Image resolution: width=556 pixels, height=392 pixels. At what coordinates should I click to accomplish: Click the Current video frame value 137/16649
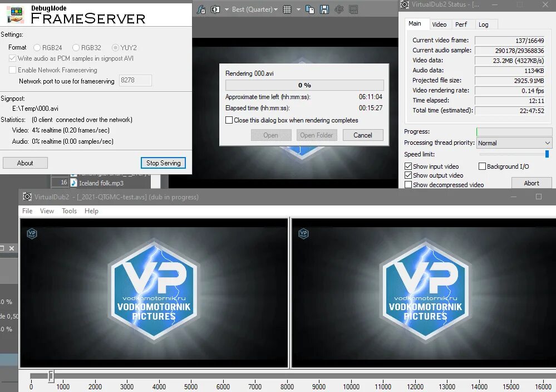pos(510,41)
